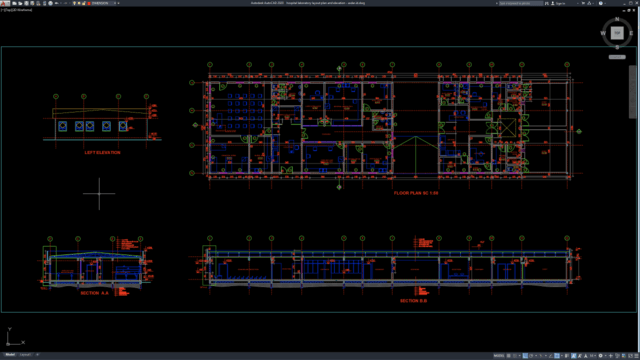The height and width of the screenshot is (360, 640).
Task: Click the Open file icon in Quick Access
Action: (20, 3)
